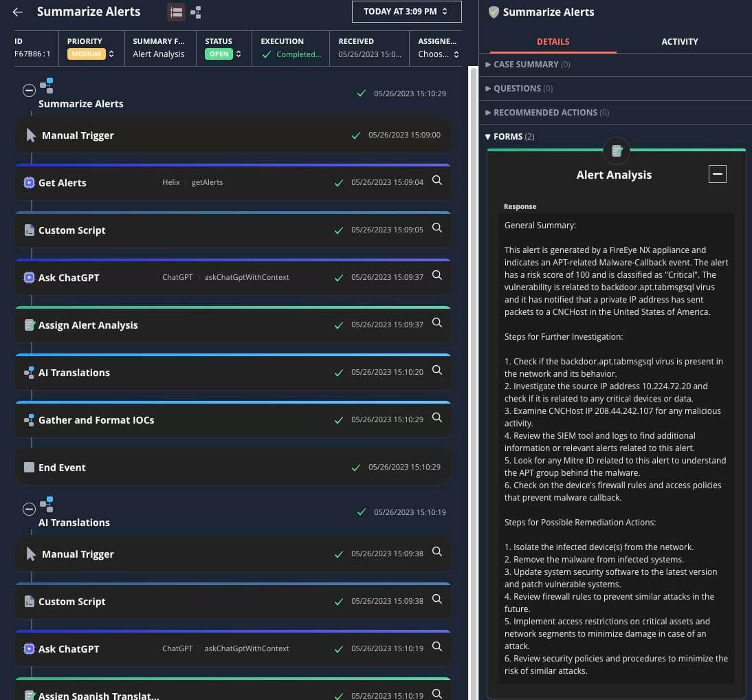Collapse the Summarize Alerts workflow group
Image resolution: width=752 pixels, height=700 pixels.
pos(29,90)
